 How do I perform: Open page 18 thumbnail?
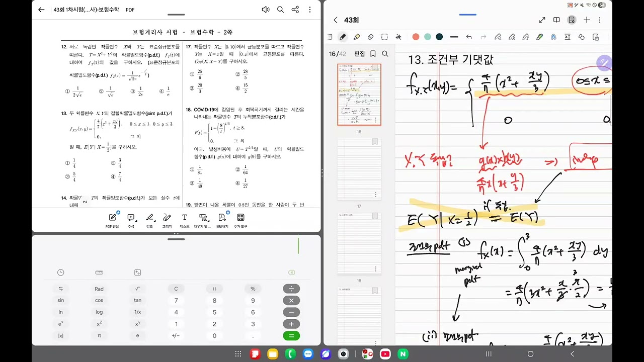(359, 243)
